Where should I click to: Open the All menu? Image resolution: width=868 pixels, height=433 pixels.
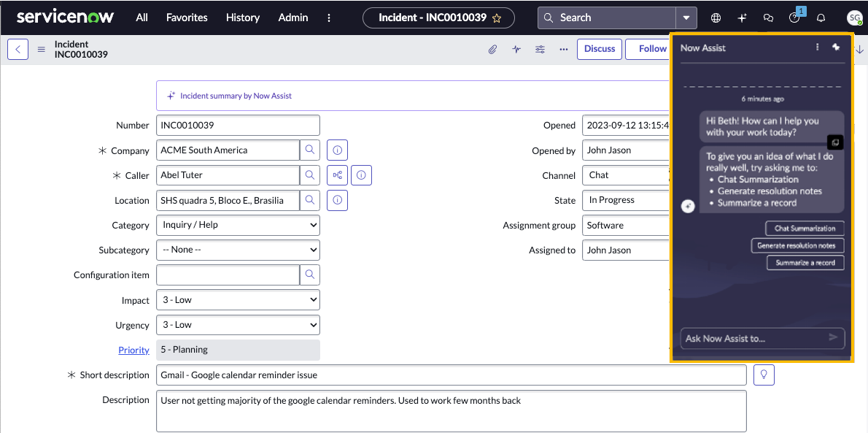click(142, 18)
